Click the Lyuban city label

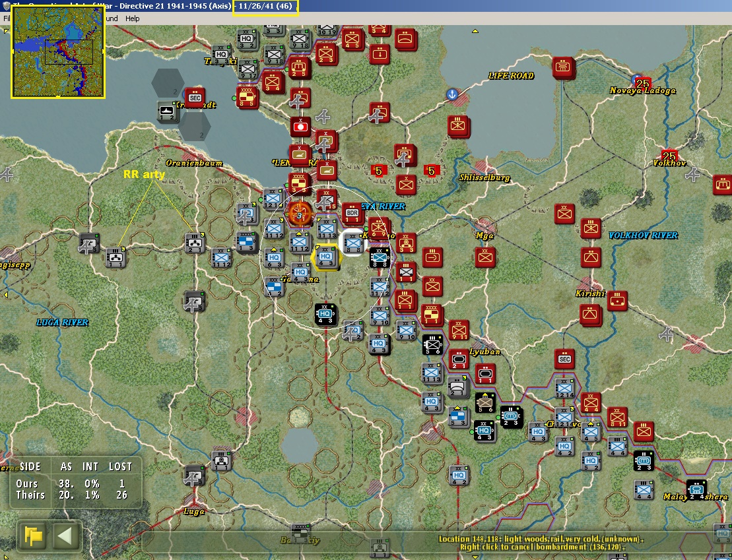coord(484,352)
